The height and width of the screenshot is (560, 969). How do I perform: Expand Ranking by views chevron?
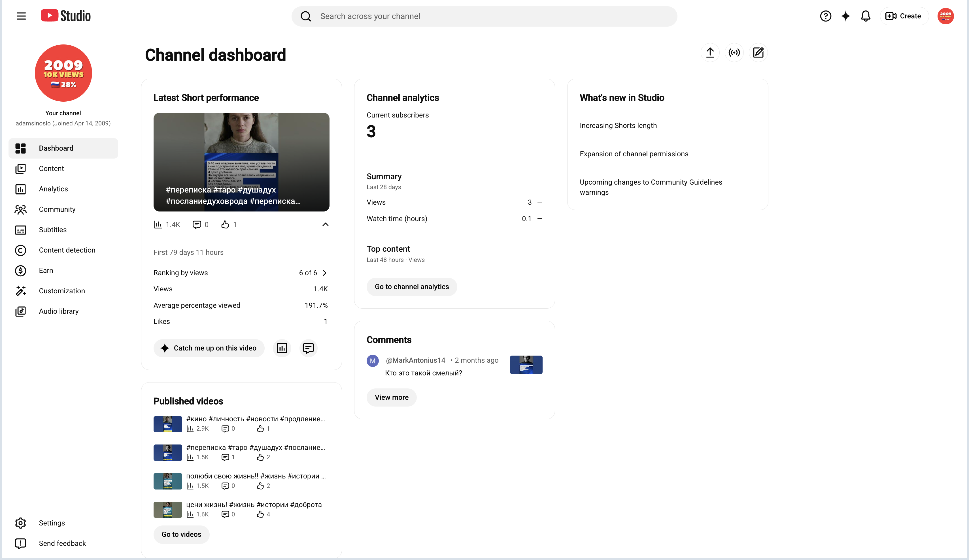pyautogui.click(x=324, y=273)
